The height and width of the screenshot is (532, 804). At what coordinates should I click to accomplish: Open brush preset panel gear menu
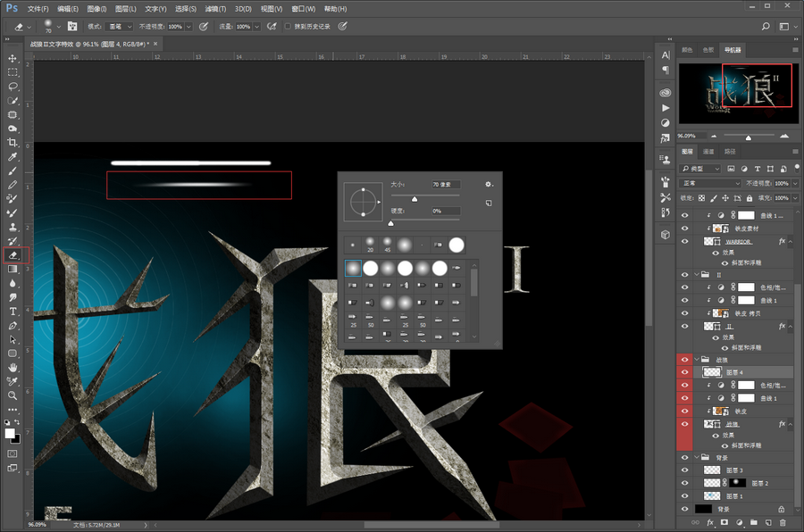(x=489, y=184)
